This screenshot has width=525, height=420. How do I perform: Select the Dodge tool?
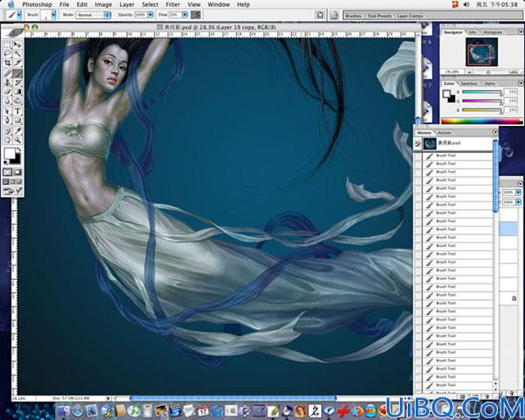point(17,101)
